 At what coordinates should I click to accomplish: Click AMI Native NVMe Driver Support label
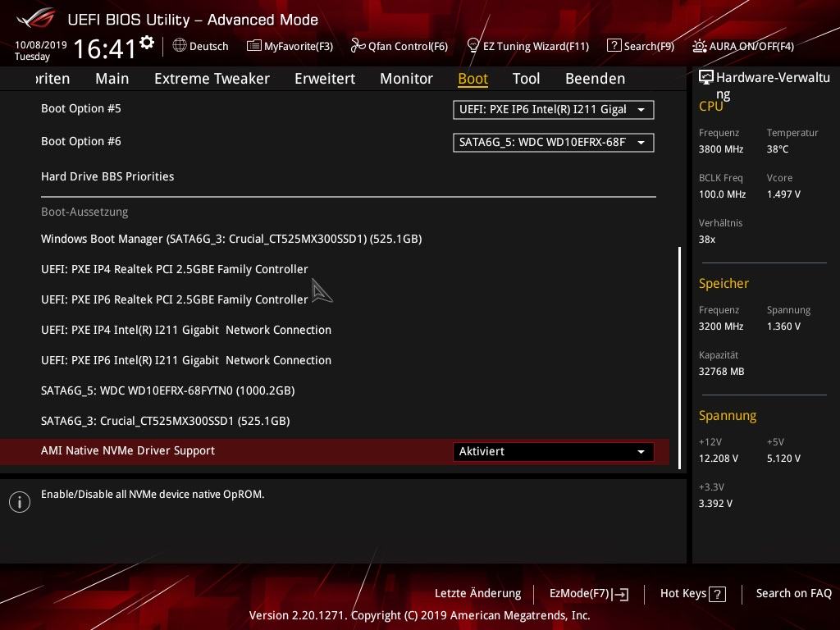(128, 451)
